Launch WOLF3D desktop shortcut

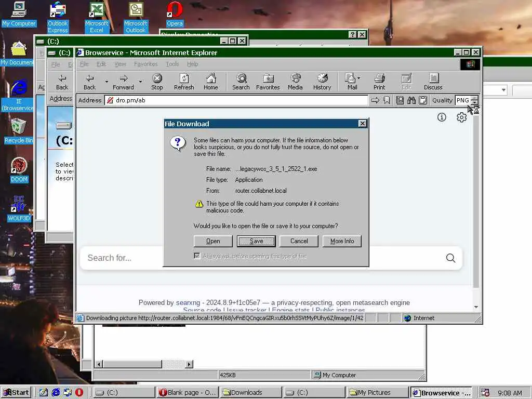(x=19, y=209)
